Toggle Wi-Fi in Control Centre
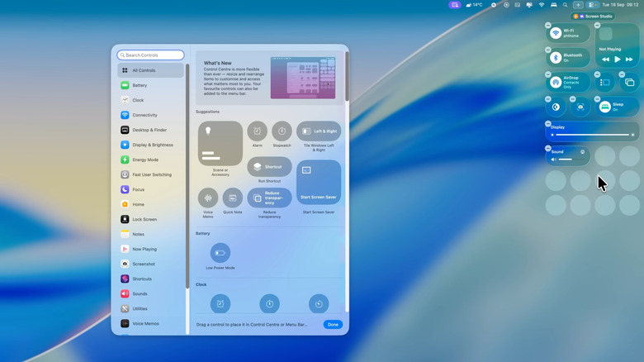 click(556, 33)
